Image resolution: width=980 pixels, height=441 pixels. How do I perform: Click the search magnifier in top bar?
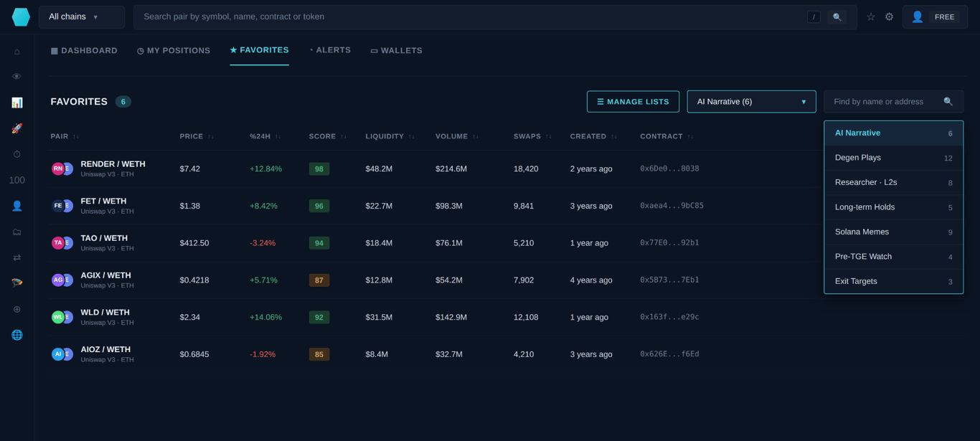(x=837, y=17)
